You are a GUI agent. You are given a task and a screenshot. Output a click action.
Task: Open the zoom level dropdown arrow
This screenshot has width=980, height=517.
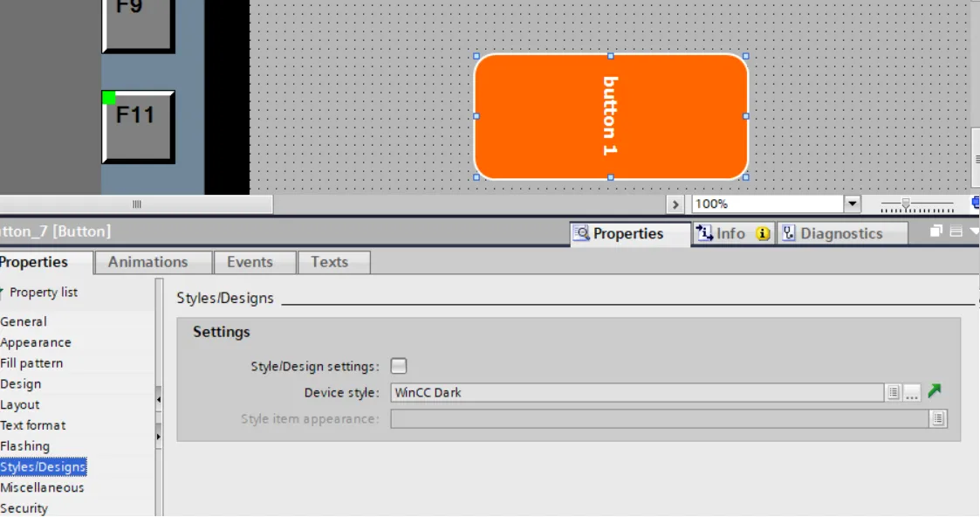tap(852, 203)
